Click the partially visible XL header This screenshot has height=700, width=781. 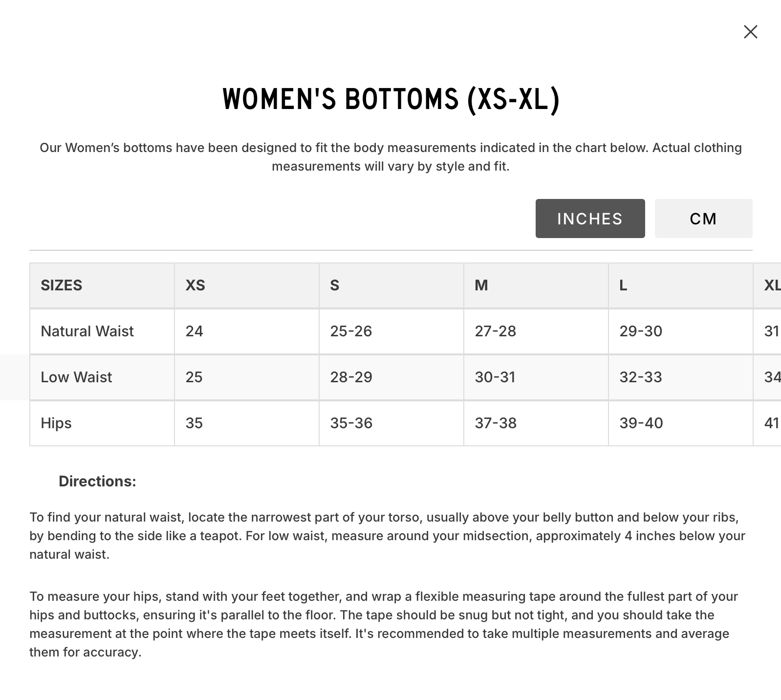pyautogui.click(x=772, y=285)
